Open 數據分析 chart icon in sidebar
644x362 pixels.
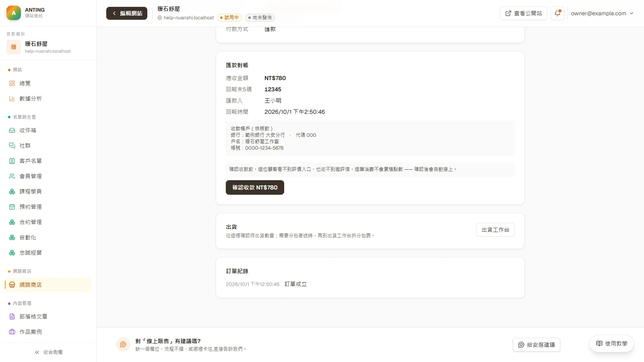(x=12, y=99)
